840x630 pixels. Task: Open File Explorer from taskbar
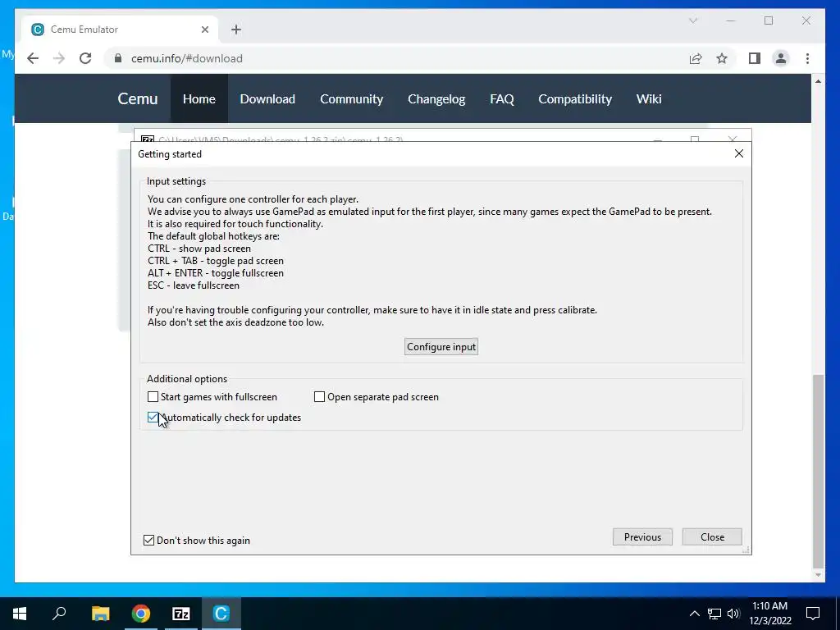pos(100,614)
